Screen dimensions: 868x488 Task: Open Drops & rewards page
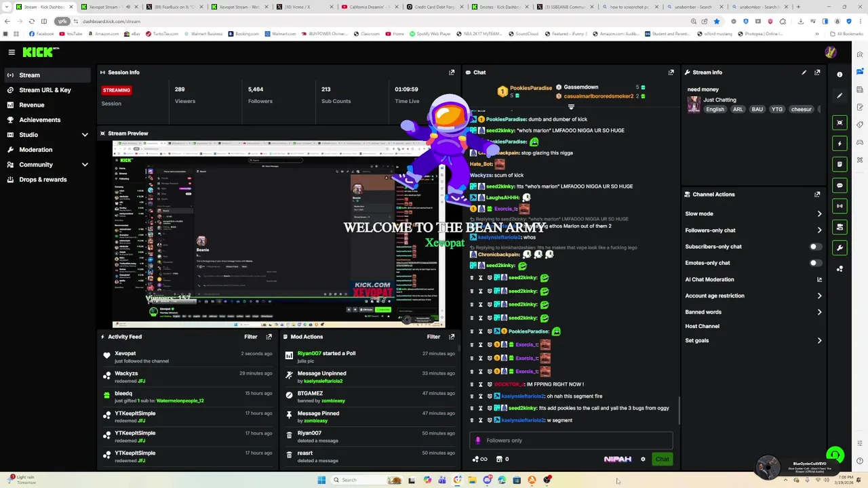click(47, 180)
